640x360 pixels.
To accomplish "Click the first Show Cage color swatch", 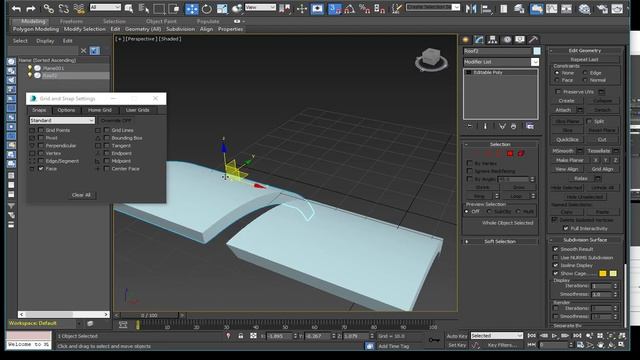I will (x=603, y=273).
